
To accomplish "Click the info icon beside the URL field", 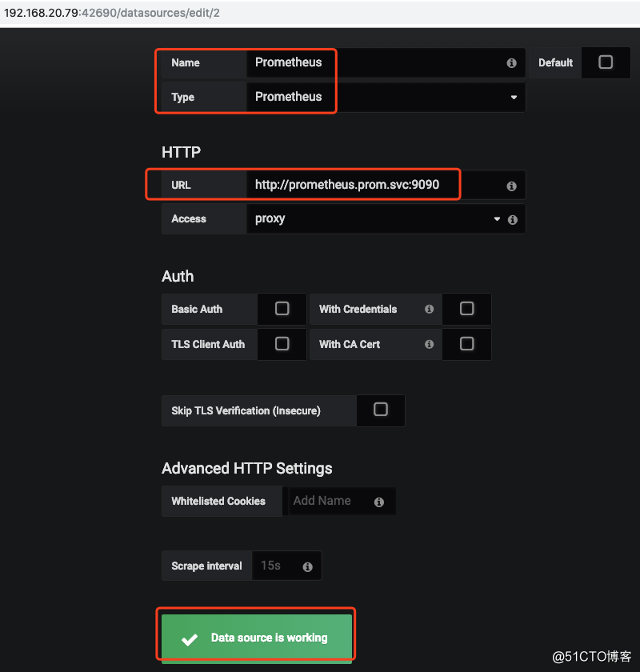I will tap(511, 186).
